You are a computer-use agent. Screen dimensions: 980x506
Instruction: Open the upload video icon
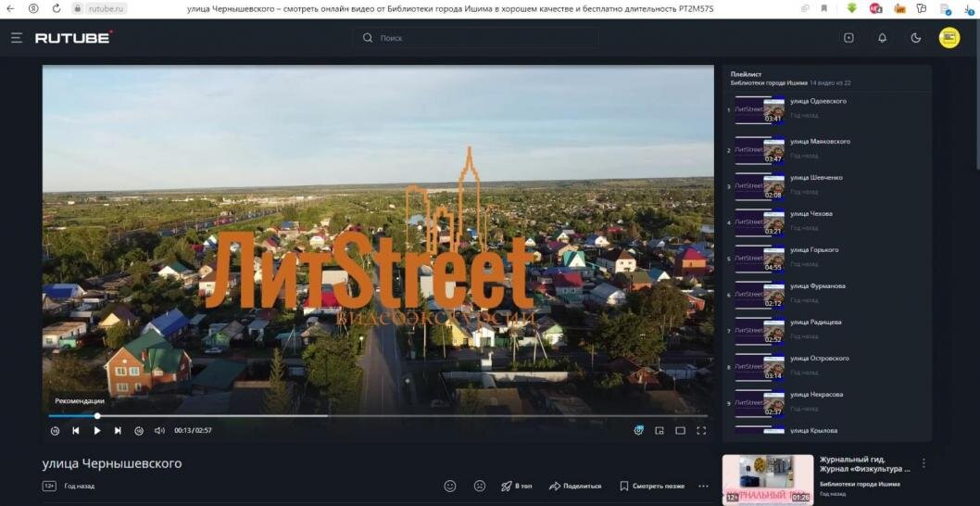coord(848,38)
